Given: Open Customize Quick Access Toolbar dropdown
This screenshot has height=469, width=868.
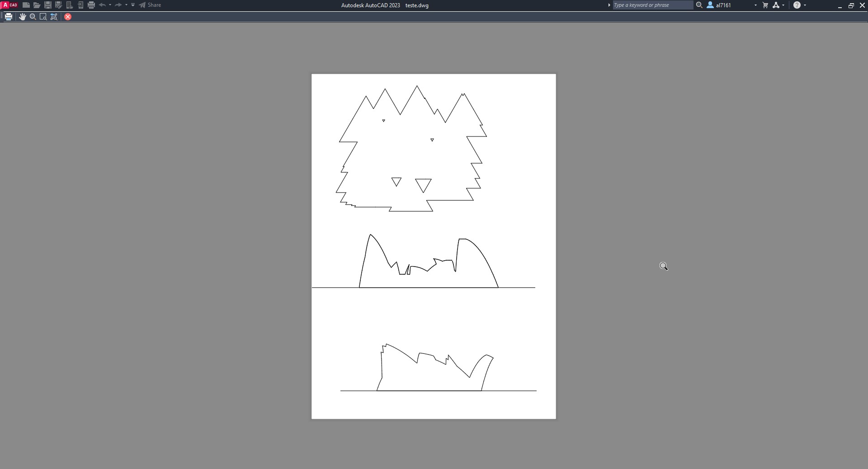Looking at the screenshot, I should (x=133, y=5).
